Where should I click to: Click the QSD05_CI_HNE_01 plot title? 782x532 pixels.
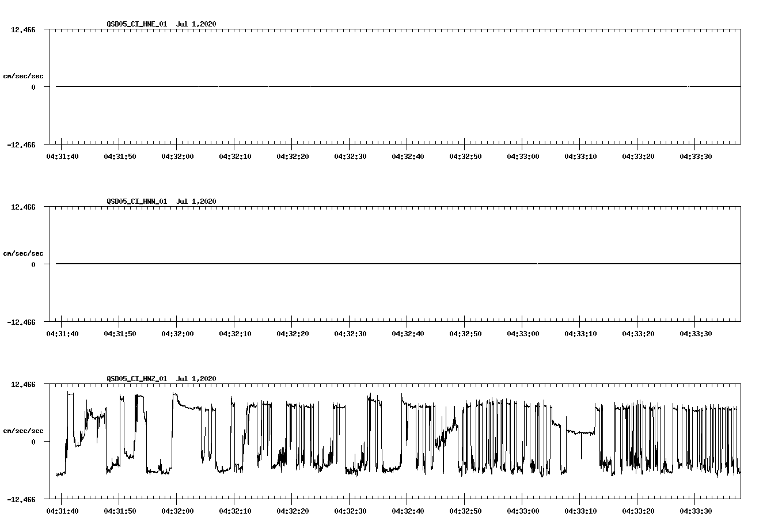(x=136, y=24)
